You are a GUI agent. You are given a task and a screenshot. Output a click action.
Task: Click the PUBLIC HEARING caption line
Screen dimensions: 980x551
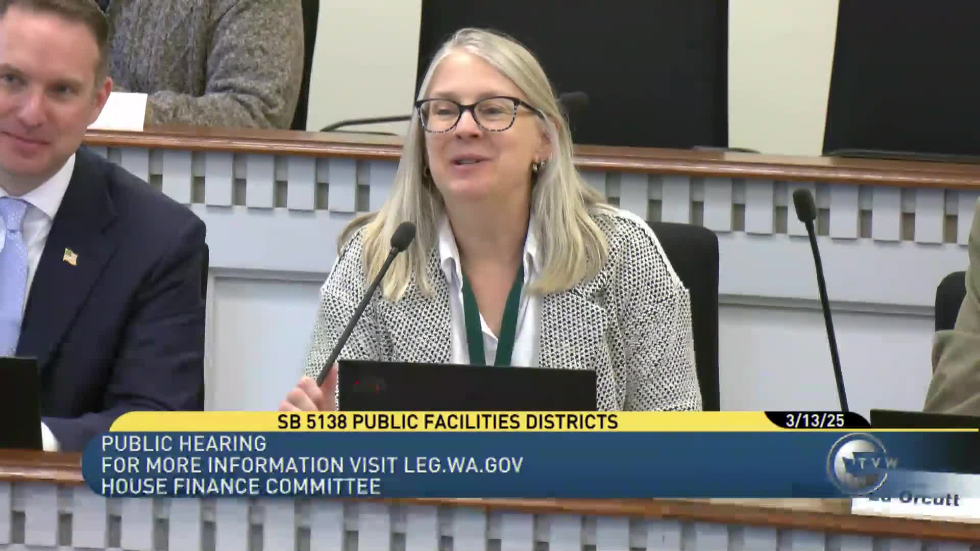coord(184,443)
